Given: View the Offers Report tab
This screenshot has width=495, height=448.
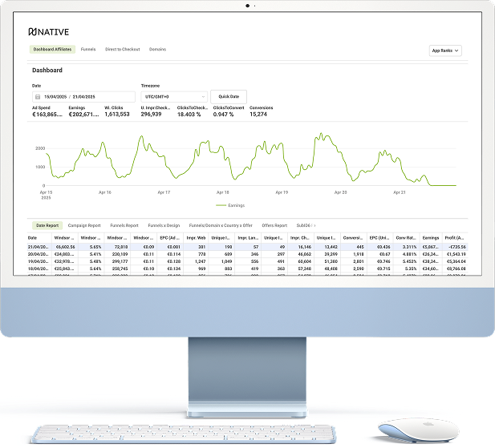Looking at the screenshot, I should pyautogui.click(x=274, y=225).
